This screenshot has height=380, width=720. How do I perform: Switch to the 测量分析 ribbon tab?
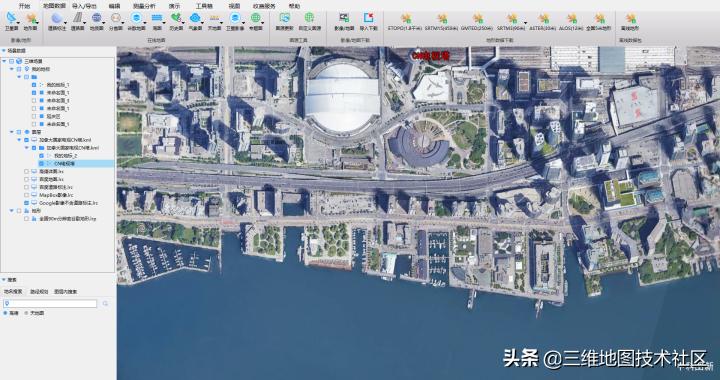point(144,6)
